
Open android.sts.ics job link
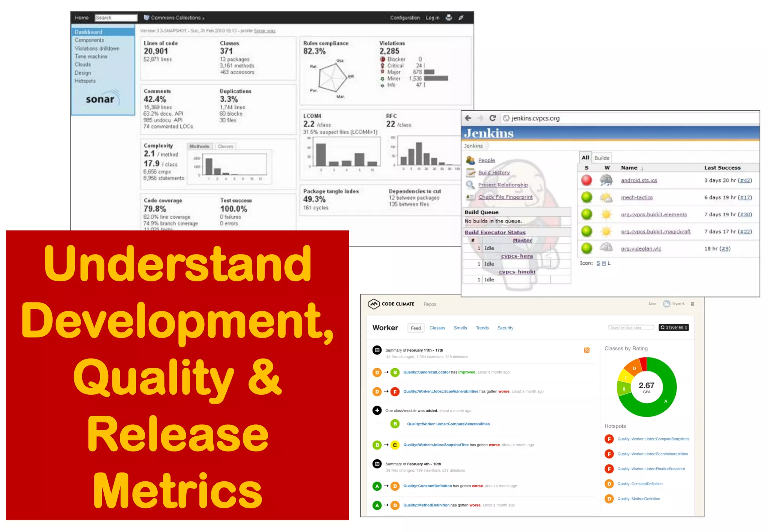coord(639,180)
